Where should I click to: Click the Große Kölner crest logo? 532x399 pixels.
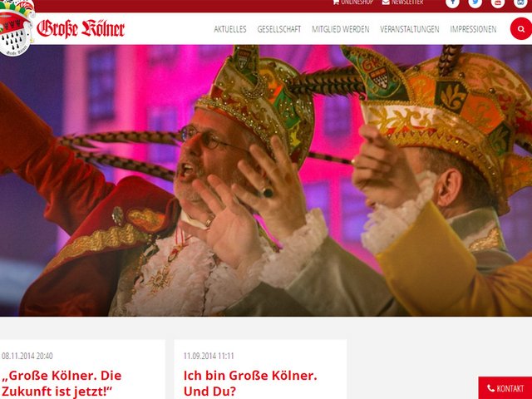tap(17, 27)
